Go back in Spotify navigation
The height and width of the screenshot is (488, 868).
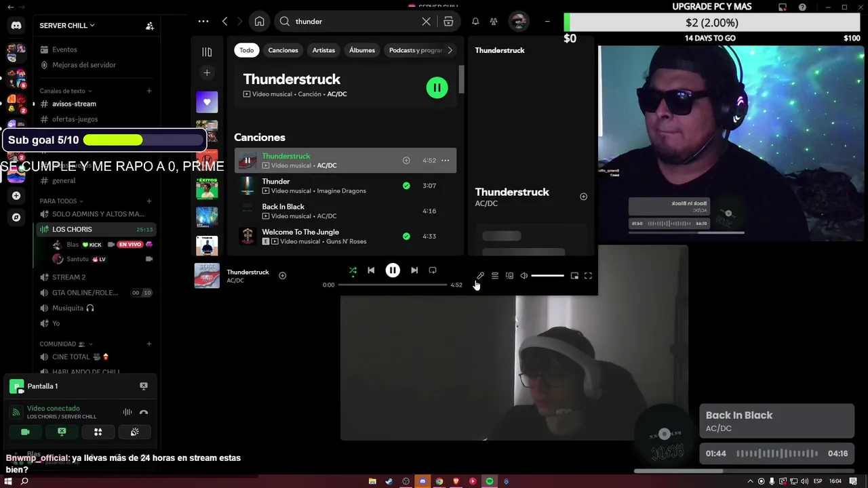[x=225, y=22]
